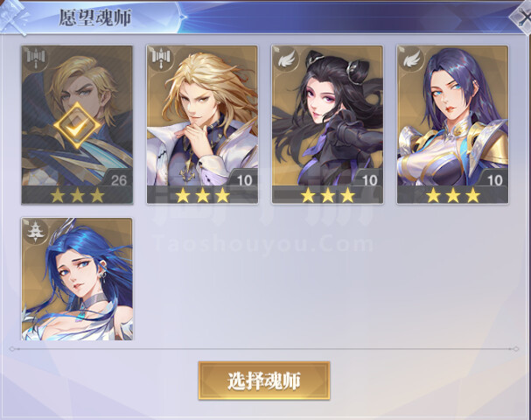Click the tree emblem on blue-haired woman card
Viewport: 531px width, 420px height.
pos(35,232)
